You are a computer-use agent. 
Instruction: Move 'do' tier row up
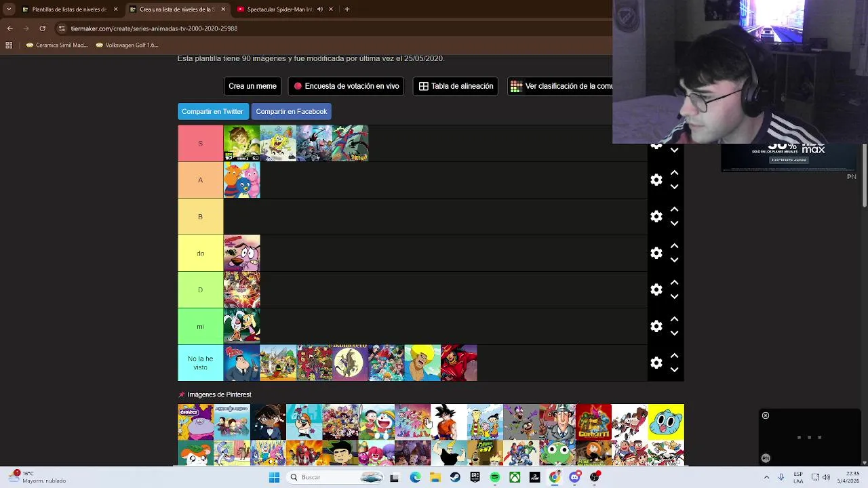point(674,246)
